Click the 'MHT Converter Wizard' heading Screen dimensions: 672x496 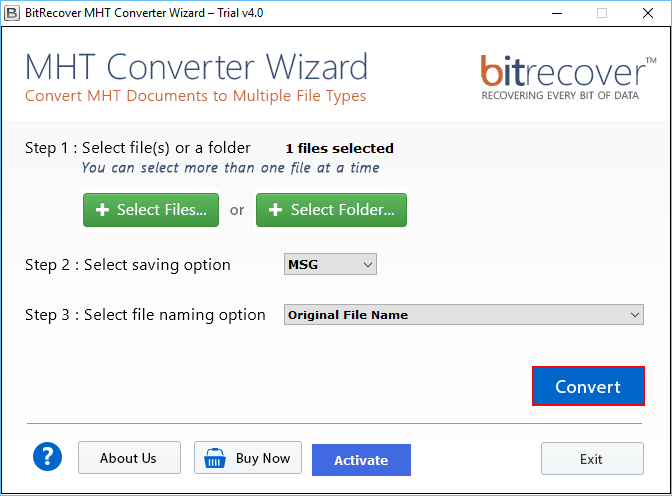pyautogui.click(x=196, y=66)
